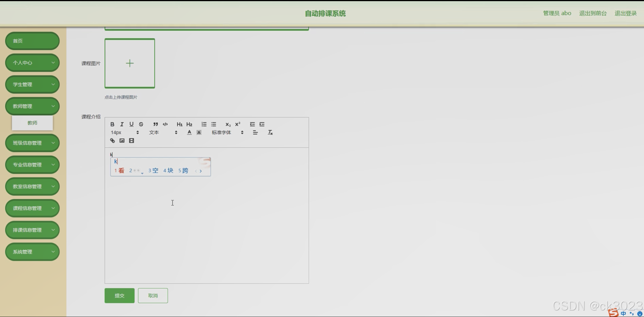Click the 提交 submit button

pos(119,296)
